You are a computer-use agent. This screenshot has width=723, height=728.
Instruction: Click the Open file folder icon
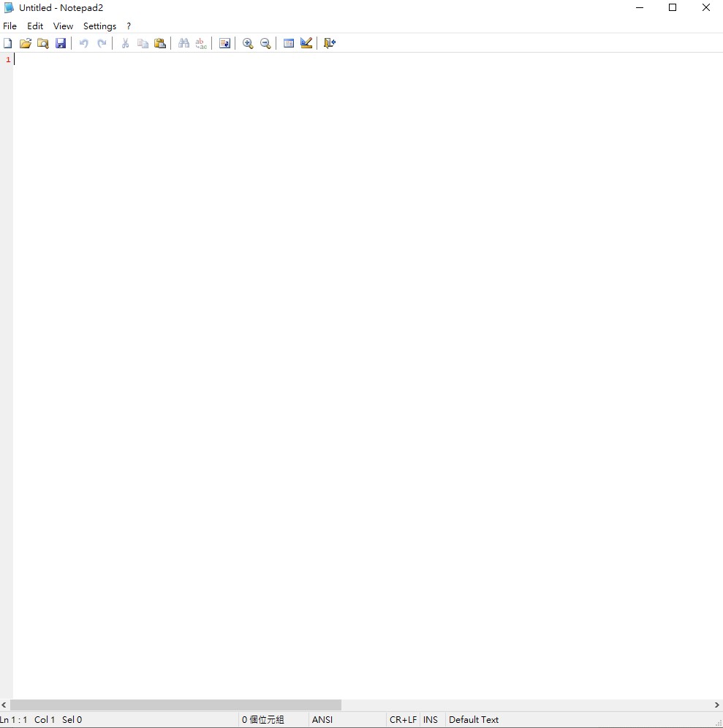point(25,43)
